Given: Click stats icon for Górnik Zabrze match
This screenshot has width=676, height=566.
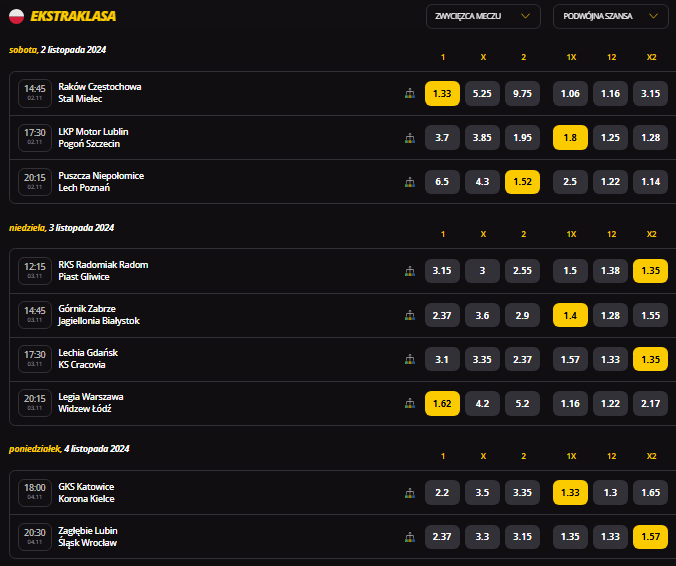Looking at the screenshot, I should coord(409,315).
